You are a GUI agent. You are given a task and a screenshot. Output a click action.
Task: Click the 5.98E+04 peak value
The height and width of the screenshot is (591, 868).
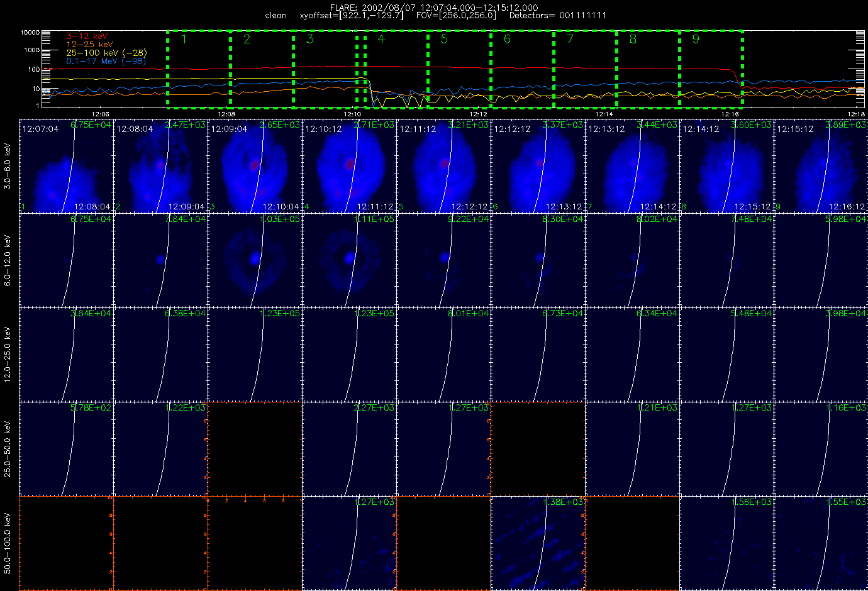[x=846, y=219]
